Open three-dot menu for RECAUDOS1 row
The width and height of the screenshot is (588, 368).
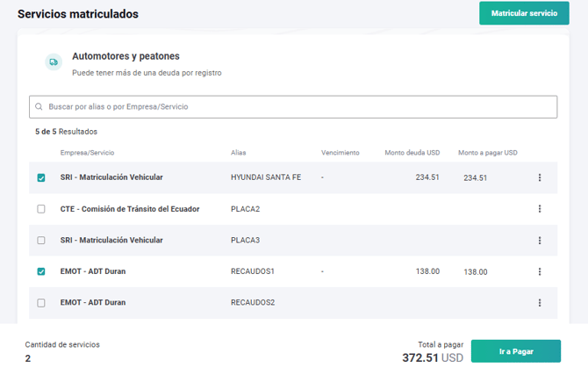pos(539,271)
